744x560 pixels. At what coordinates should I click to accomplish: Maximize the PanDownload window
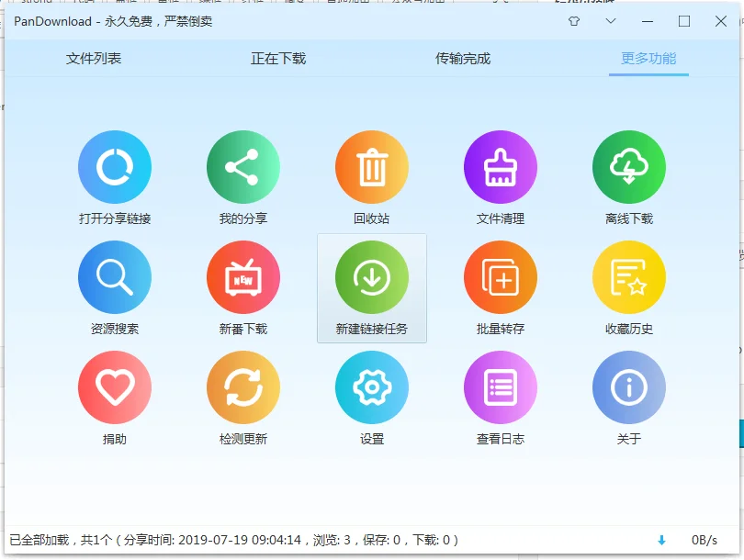point(684,21)
